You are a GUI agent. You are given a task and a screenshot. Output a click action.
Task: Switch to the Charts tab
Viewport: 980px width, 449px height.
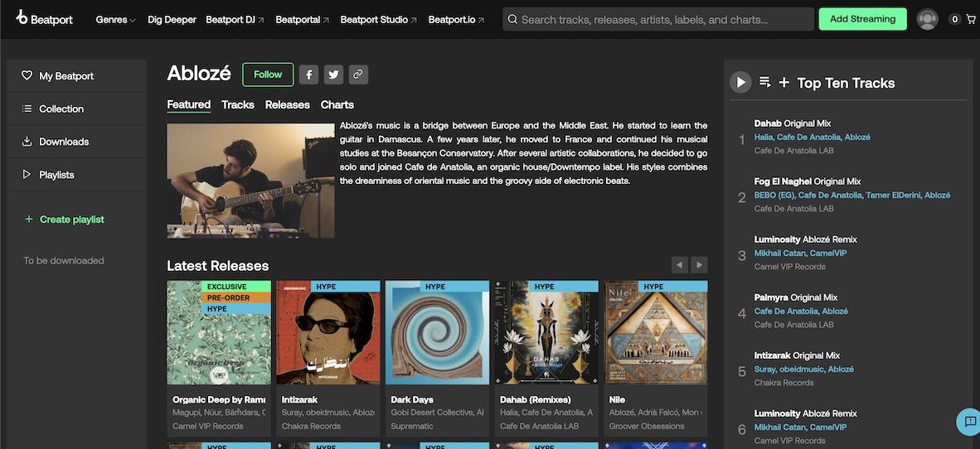337,105
